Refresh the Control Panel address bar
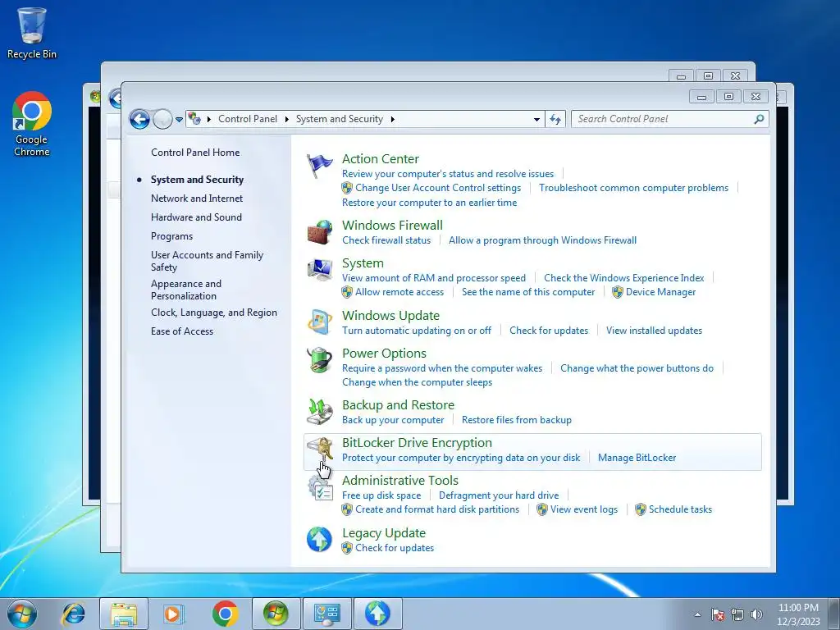 [x=555, y=119]
